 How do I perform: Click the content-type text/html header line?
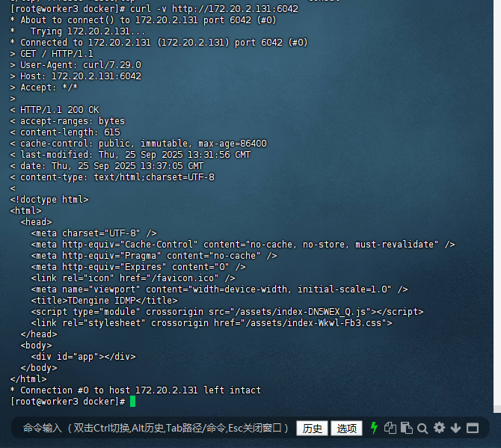112,177
